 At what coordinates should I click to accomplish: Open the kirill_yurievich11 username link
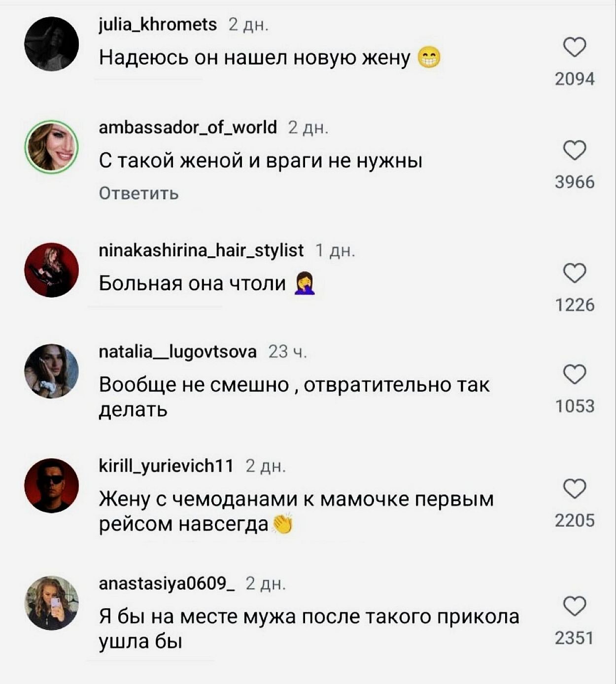166,466
